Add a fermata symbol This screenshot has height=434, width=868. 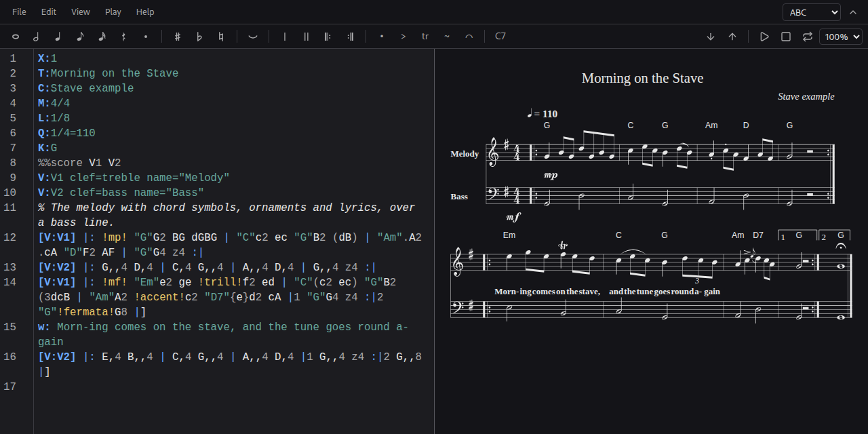click(469, 37)
